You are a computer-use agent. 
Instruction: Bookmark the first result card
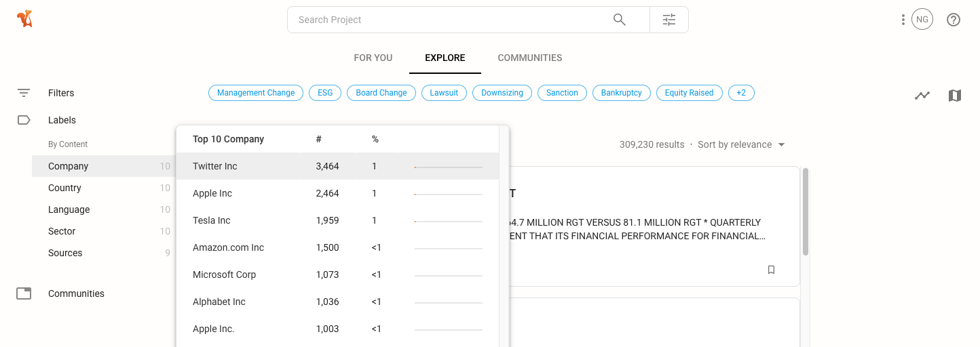tap(771, 270)
